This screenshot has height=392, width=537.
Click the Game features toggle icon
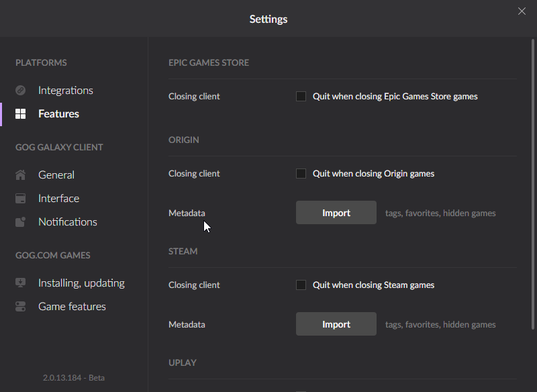click(21, 307)
